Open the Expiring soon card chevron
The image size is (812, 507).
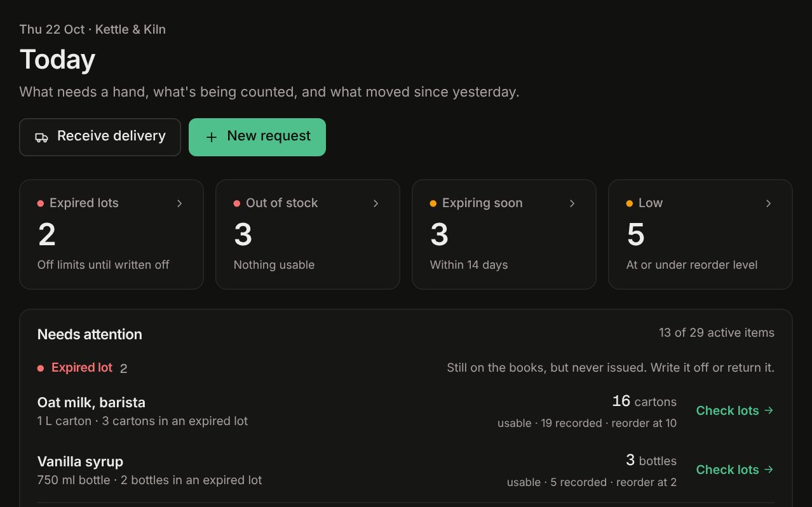tap(572, 203)
